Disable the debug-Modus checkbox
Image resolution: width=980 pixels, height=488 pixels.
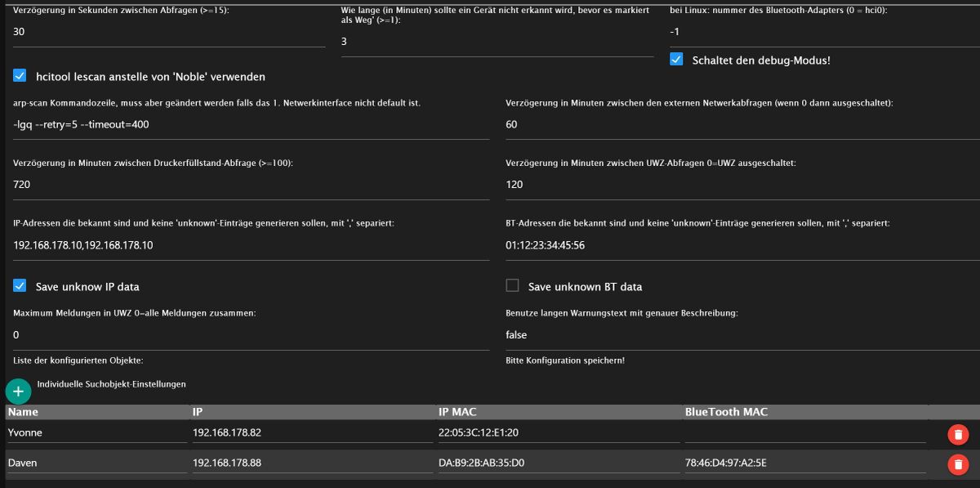point(676,60)
